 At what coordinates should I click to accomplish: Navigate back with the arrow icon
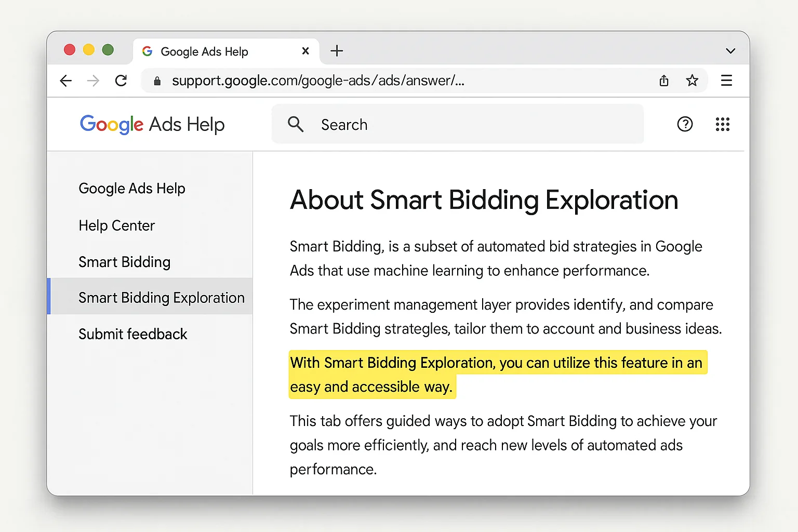[x=66, y=81]
